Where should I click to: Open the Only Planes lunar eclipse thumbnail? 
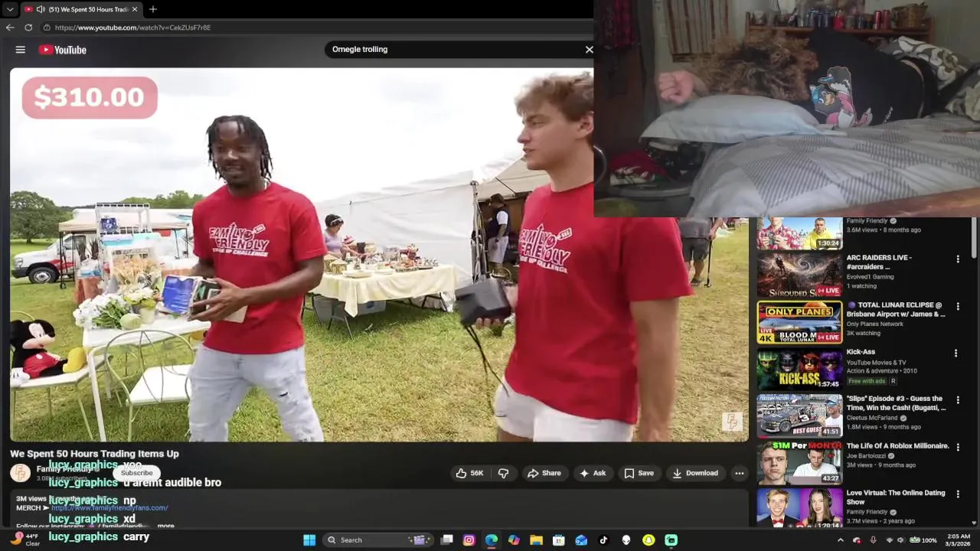799,322
